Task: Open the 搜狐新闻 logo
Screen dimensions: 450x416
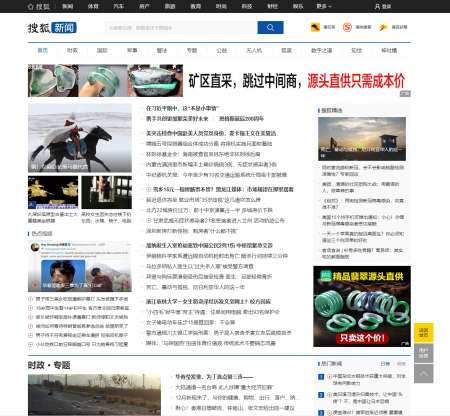Action: click(52, 28)
